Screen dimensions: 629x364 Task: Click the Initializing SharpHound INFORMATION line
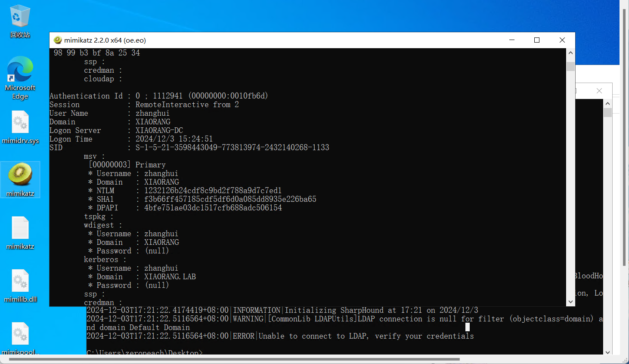pos(282,310)
